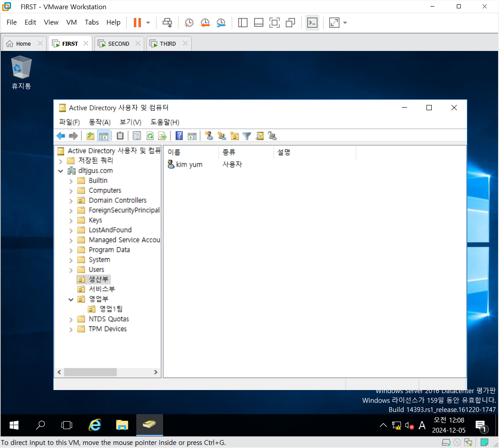
Task: Expand 저장된 쿼리 node
Action: [x=61, y=161]
